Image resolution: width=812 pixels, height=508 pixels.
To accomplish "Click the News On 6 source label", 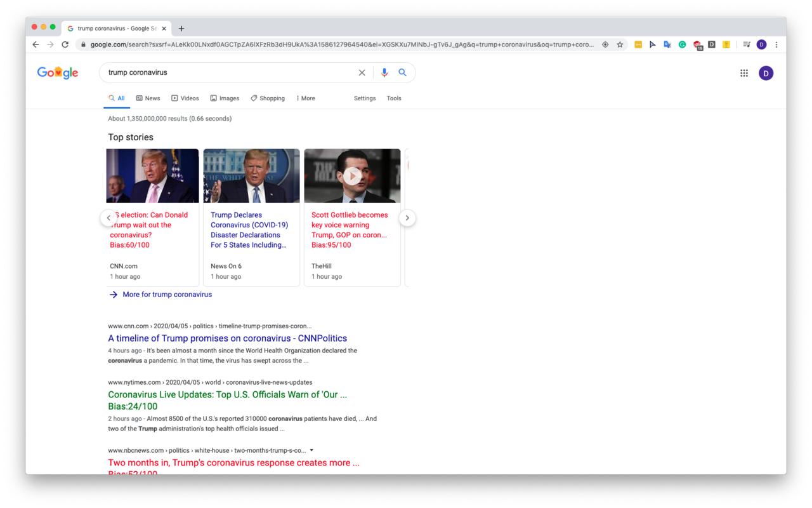I will click(x=226, y=266).
